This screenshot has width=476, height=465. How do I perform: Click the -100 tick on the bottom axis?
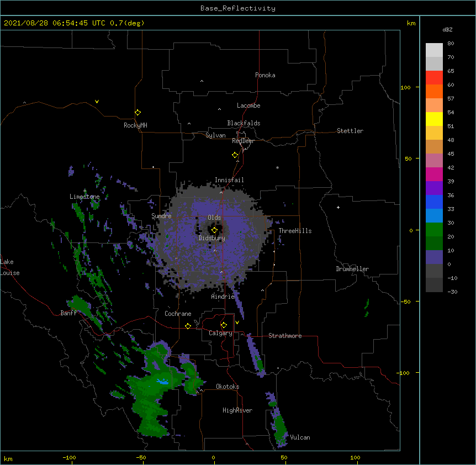(69, 457)
